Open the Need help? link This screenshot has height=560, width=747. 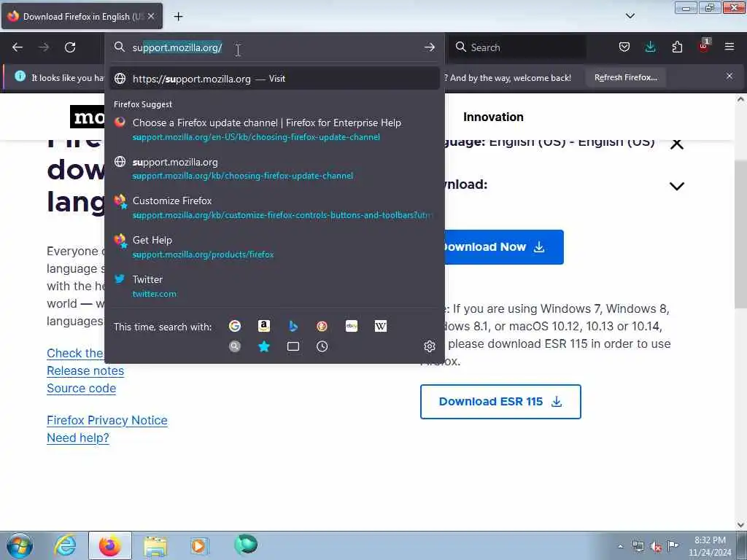point(77,437)
